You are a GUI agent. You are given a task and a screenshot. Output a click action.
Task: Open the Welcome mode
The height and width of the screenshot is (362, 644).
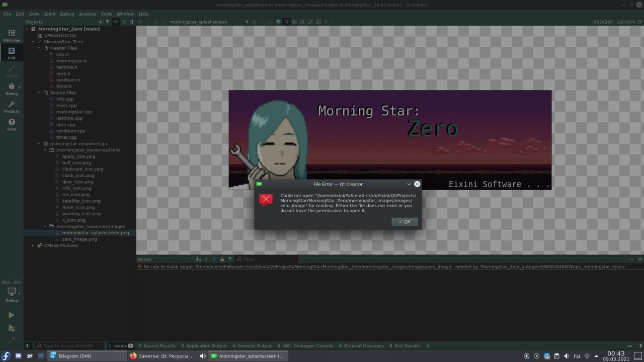point(12,35)
